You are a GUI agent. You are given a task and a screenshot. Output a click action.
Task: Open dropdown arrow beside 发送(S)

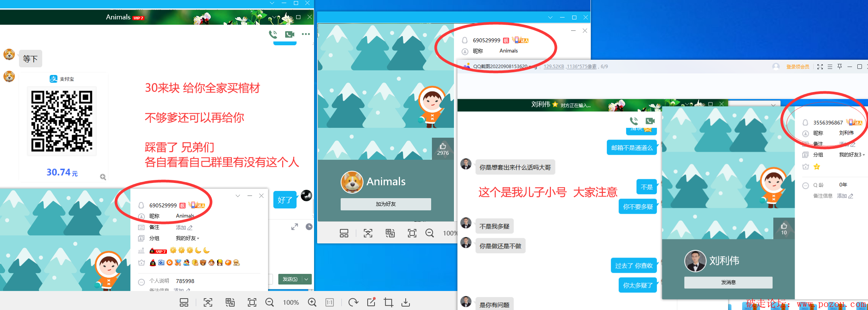tap(306, 279)
